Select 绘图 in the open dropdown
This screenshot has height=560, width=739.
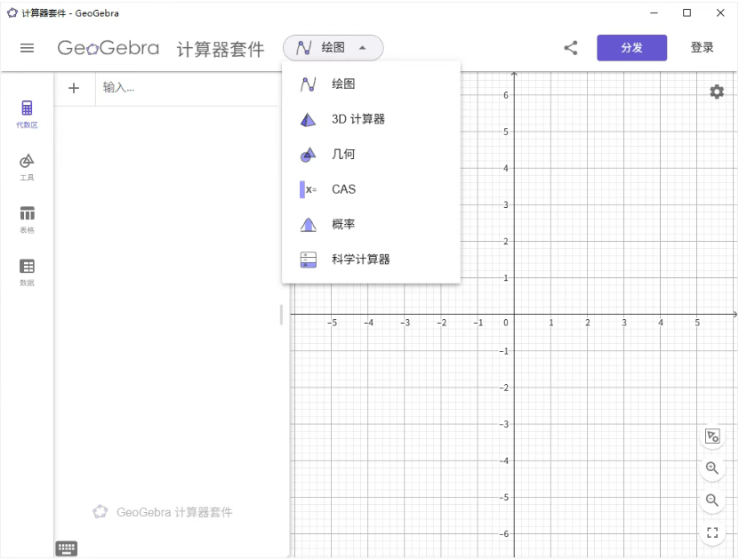coord(341,84)
